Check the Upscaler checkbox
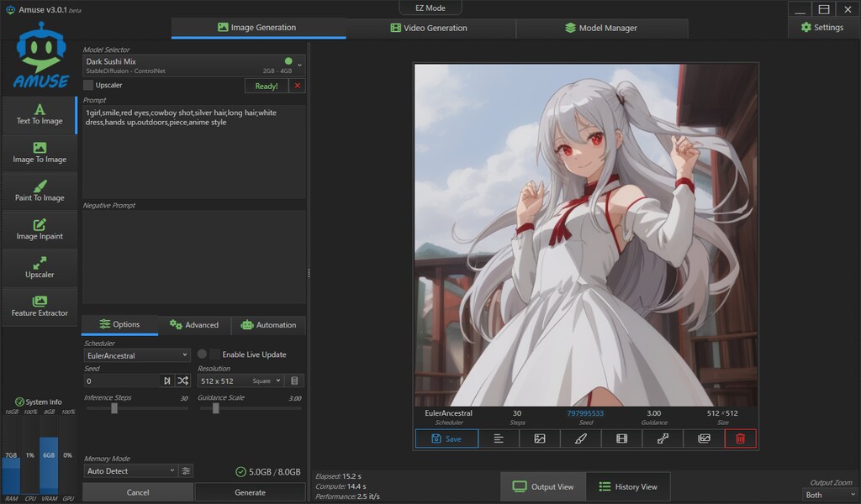 [x=87, y=85]
